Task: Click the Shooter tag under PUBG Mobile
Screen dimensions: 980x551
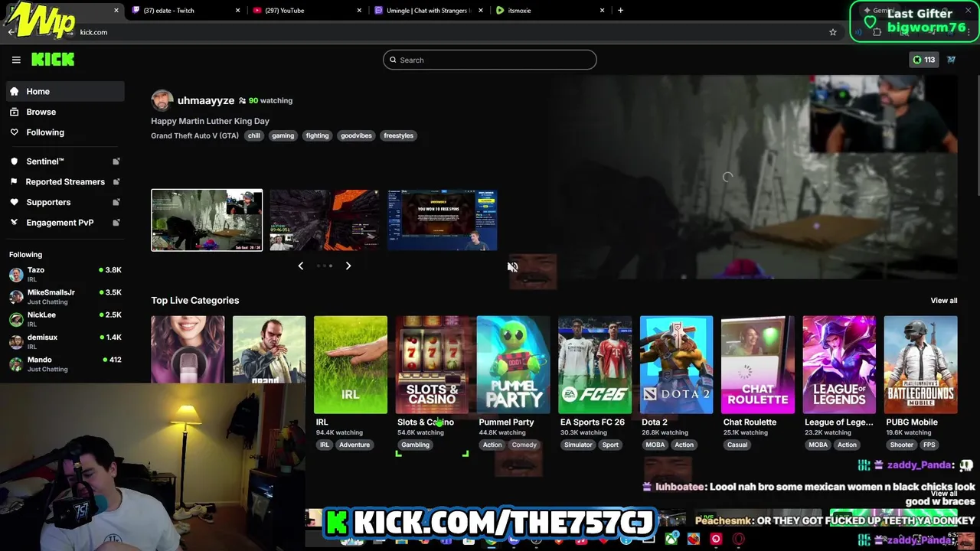Action: pos(901,445)
